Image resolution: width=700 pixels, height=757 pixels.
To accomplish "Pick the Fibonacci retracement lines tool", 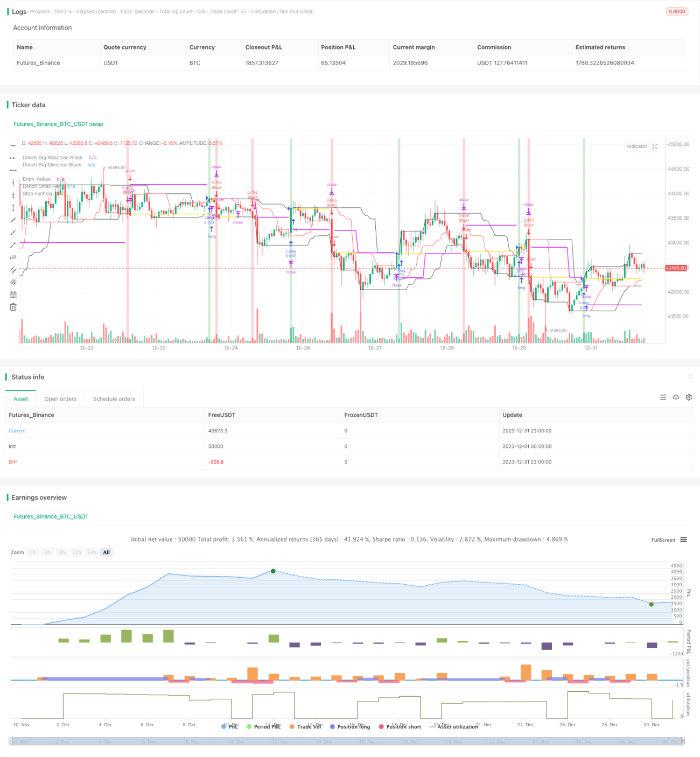I will point(13,295).
